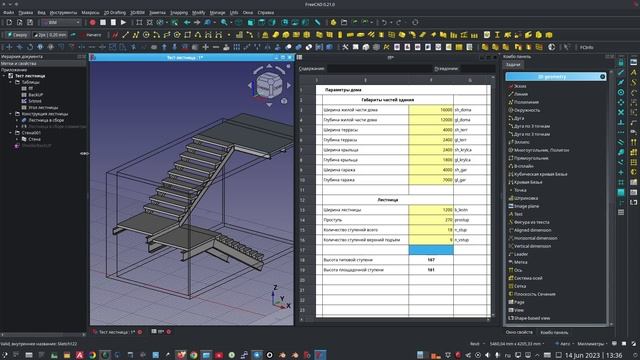Expand the Лестница в сборе item
640x360 pixels.
(x=17, y=120)
